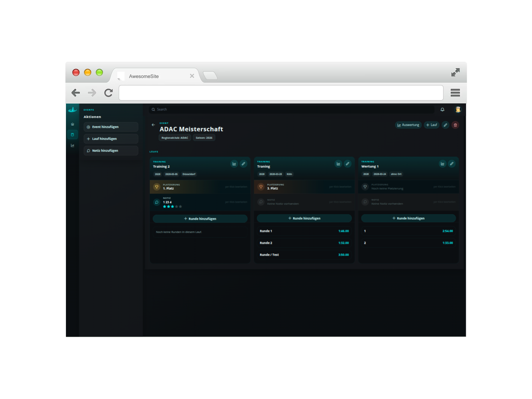The height and width of the screenshot is (399, 532).
Task: Open chart icon on Training 2 card
Action: tap(234, 164)
